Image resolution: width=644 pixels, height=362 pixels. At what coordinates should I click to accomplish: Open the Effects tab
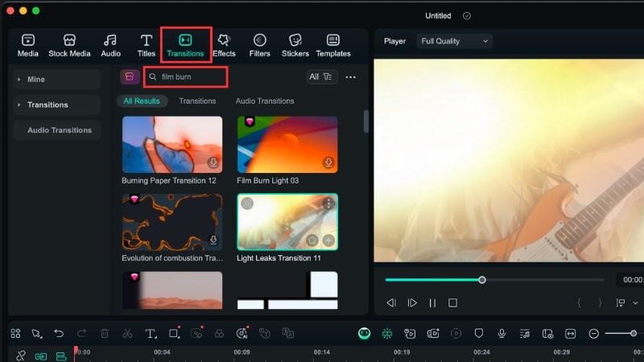[224, 46]
